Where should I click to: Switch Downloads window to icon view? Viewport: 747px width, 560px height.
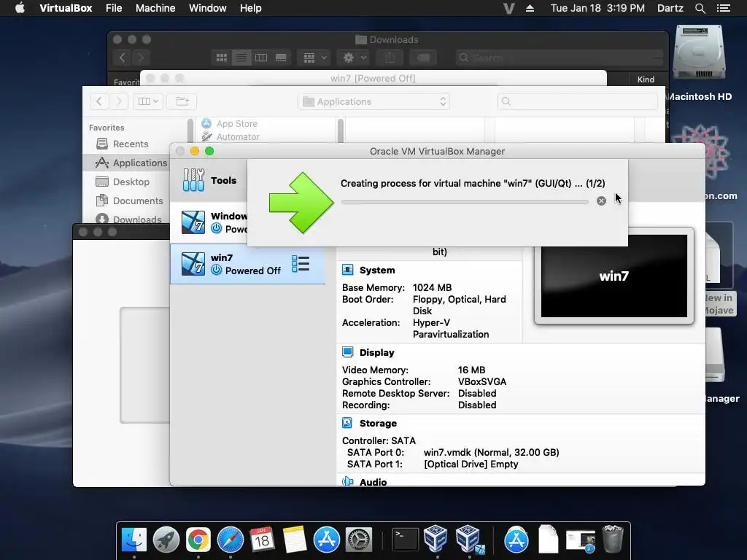click(222, 58)
